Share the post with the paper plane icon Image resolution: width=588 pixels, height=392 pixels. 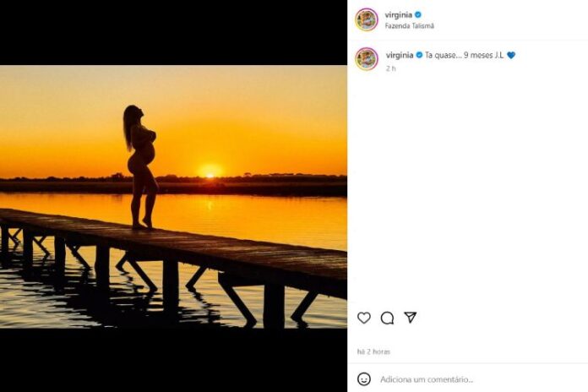[410, 318]
